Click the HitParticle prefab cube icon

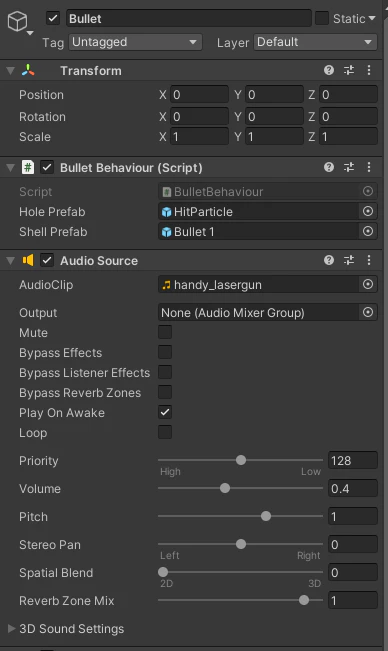[x=166, y=212]
